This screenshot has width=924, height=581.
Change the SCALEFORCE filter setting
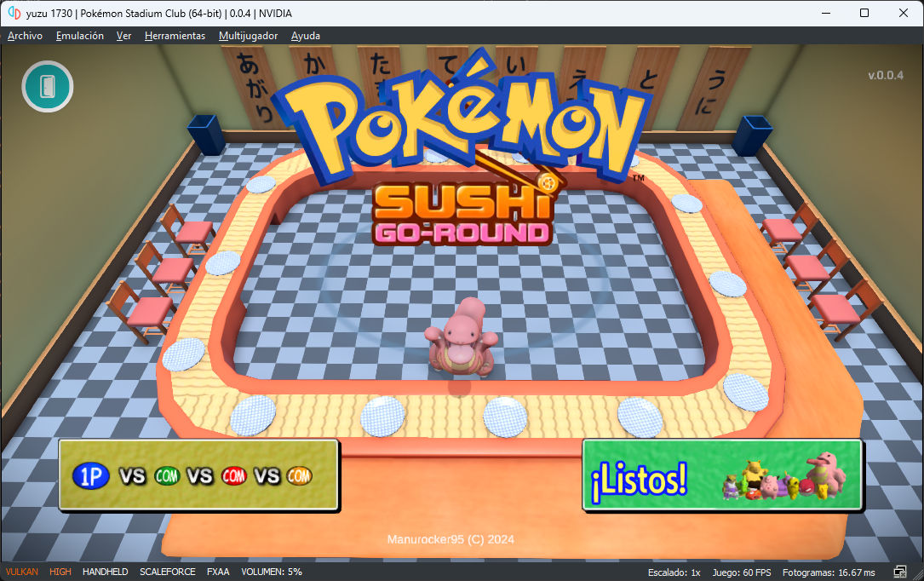(168, 572)
